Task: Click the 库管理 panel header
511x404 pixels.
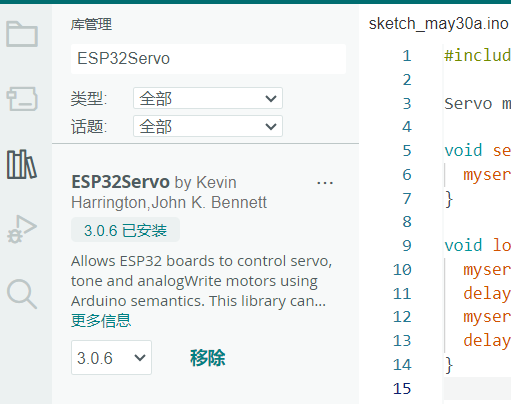Action: click(91, 24)
